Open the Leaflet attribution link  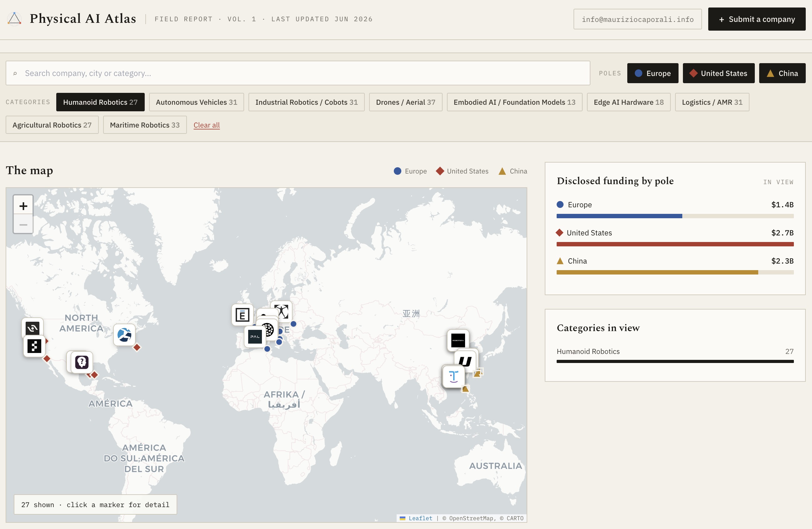(420, 518)
